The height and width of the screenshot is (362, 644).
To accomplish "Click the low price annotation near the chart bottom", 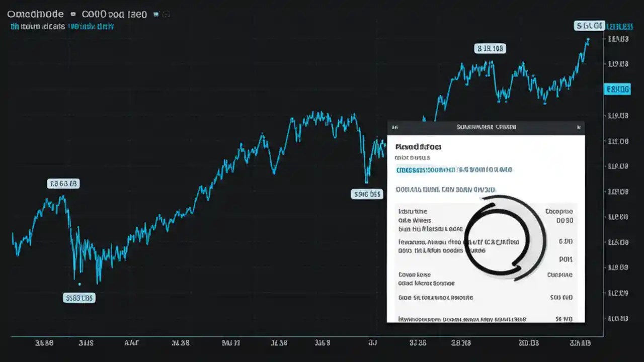I will click(x=79, y=298).
